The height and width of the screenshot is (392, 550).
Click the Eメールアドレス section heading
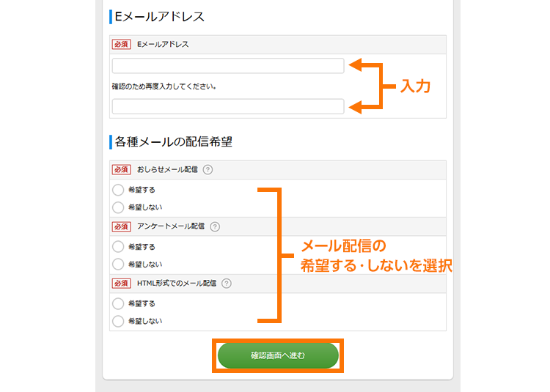click(160, 16)
